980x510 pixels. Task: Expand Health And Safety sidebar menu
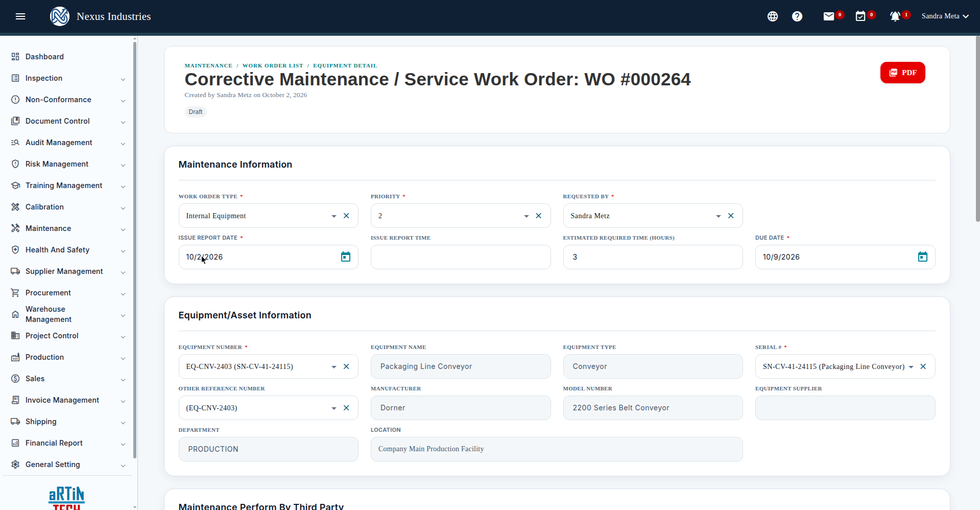point(68,250)
